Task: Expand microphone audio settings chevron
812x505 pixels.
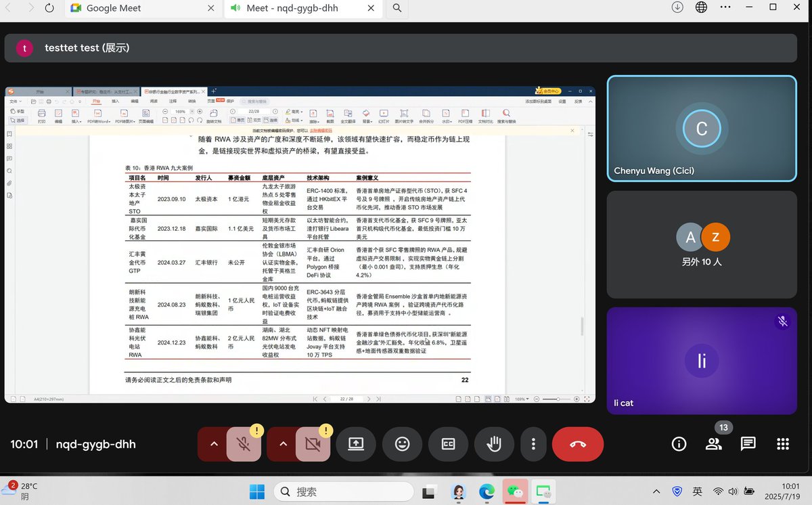Action: click(213, 444)
